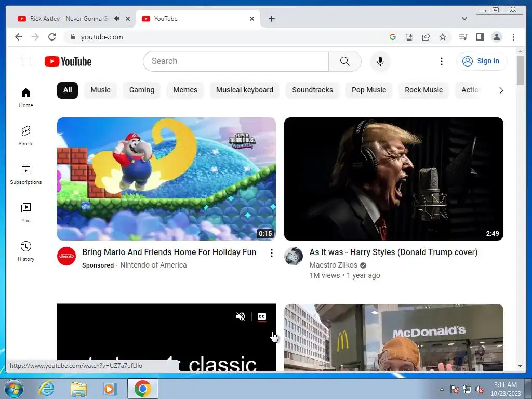Select the Rock Music filter chip
This screenshot has width=532, height=399.
(424, 90)
